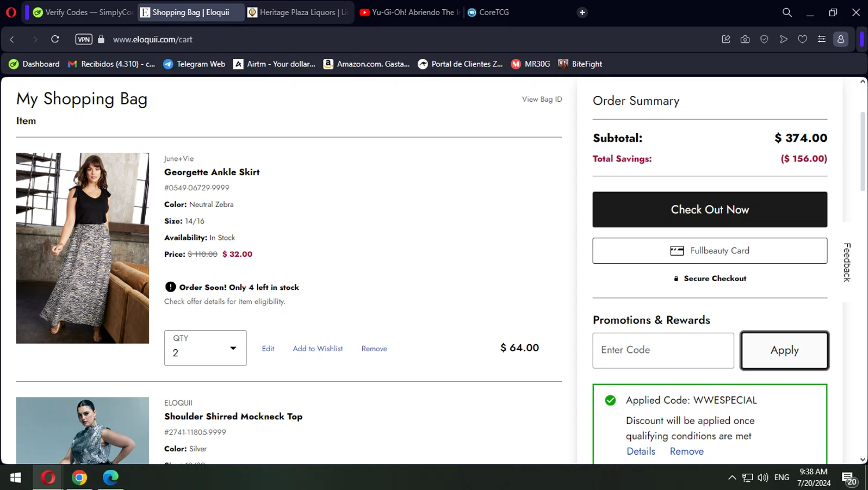Screen dimensions: 868x490
Task: Launch Chrome from the taskbar
Action: (x=79, y=478)
